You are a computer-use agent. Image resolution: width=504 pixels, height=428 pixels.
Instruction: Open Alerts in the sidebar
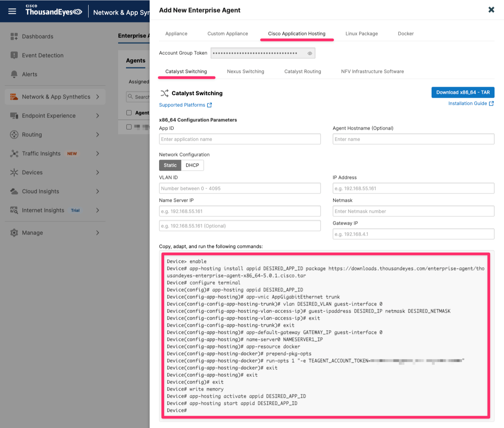click(x=30, y=74)
